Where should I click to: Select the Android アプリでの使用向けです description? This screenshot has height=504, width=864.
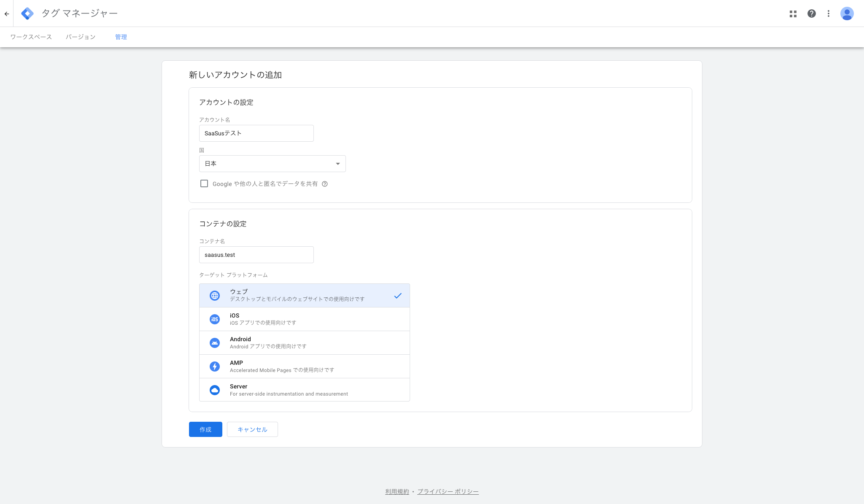coord(268,347)
